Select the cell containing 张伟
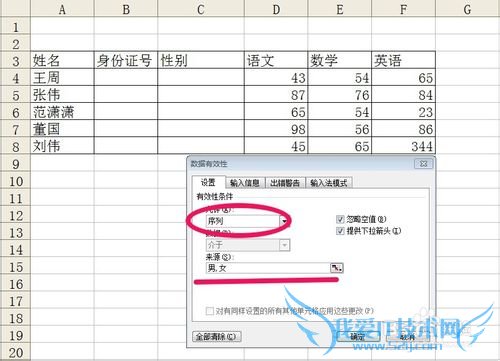Image resolution: width=500 pixels, height=361 pixels. [62, 94]
